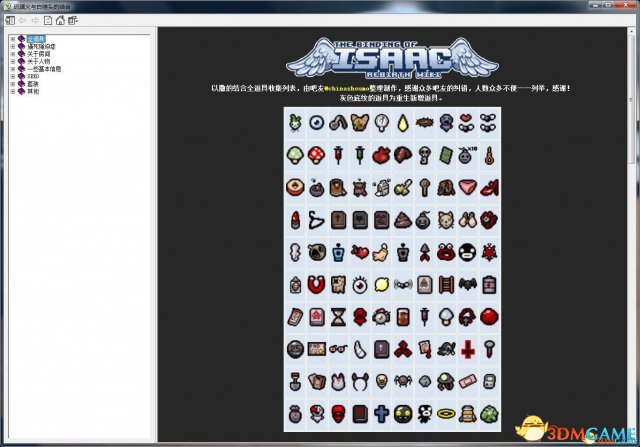The width and height of the screenshot is (640, 447).
Task: Select the X-Ray Vision glasses item
Action: point(338,349)
